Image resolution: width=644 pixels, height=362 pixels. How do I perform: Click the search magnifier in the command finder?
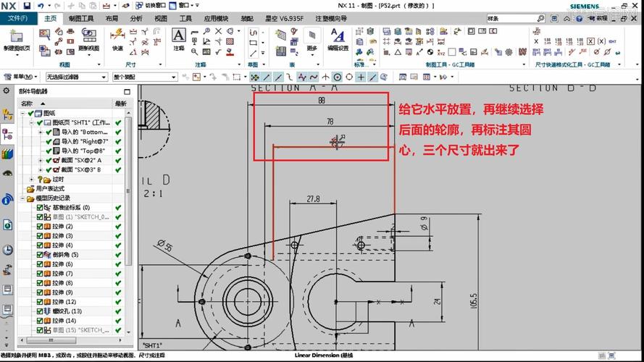click(540, 19)
